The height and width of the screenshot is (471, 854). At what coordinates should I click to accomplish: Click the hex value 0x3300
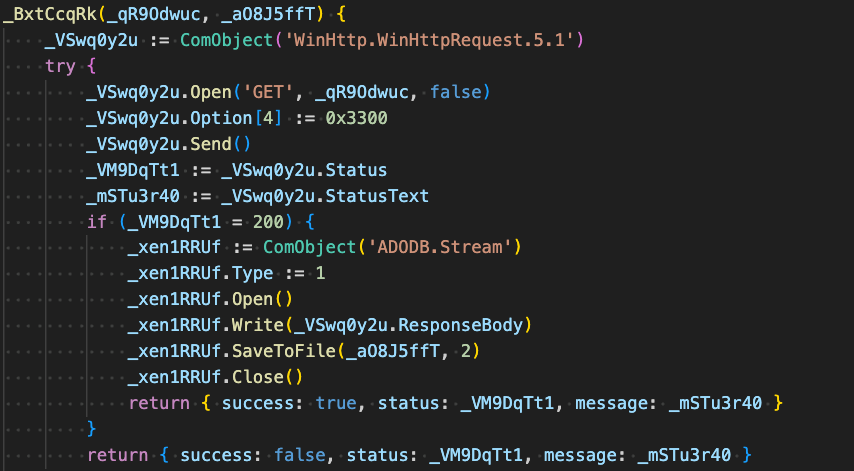[x=357, y=119]
